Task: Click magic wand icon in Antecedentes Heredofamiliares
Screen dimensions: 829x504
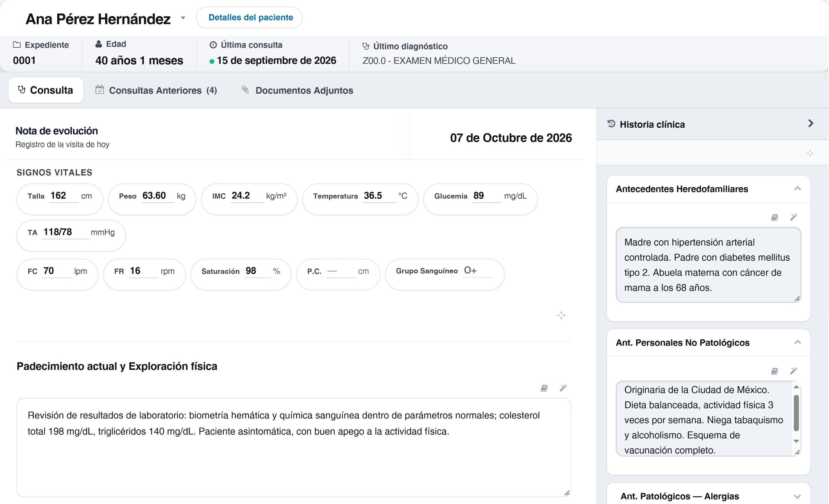Action: coord(793,217)
